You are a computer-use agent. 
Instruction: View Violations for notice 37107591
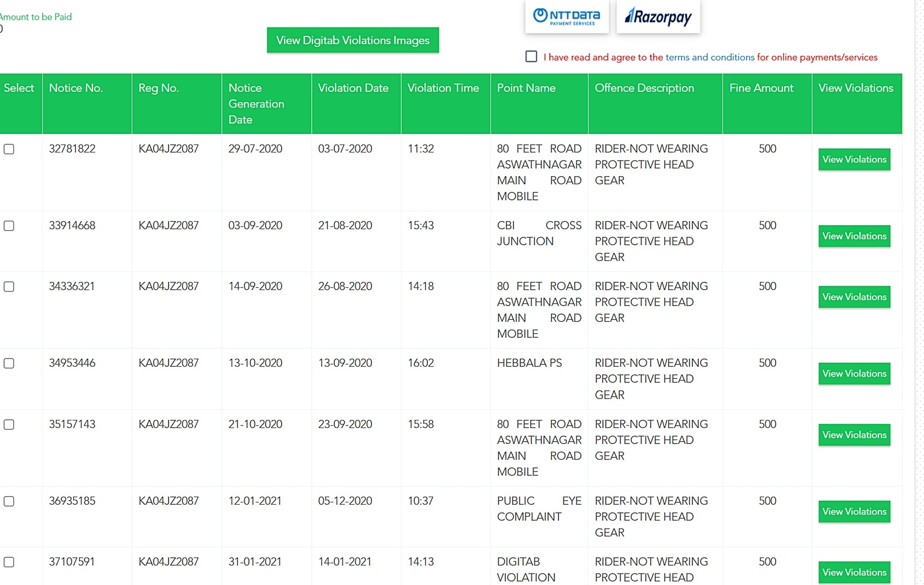[854, 572]
